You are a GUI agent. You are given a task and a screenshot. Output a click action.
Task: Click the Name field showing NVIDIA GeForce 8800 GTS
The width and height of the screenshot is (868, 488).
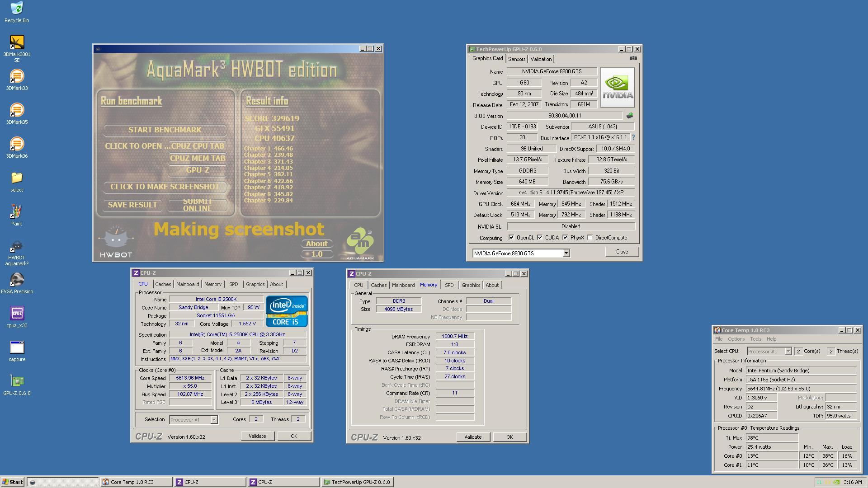552,71
